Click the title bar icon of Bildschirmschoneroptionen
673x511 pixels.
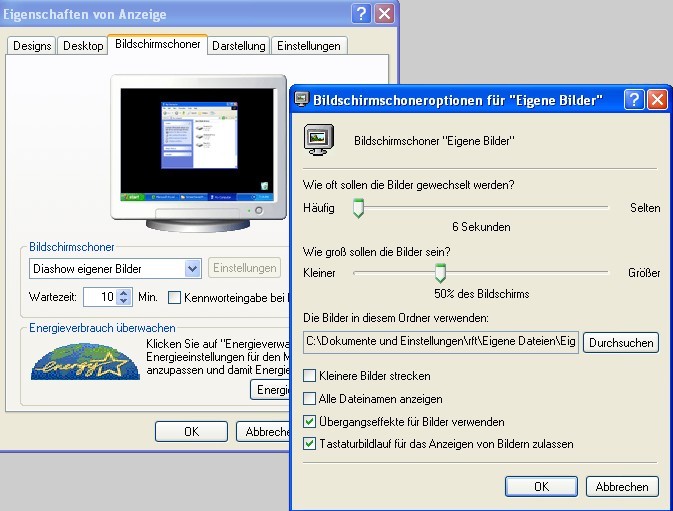pyautogui.click(x=301, y=100)
